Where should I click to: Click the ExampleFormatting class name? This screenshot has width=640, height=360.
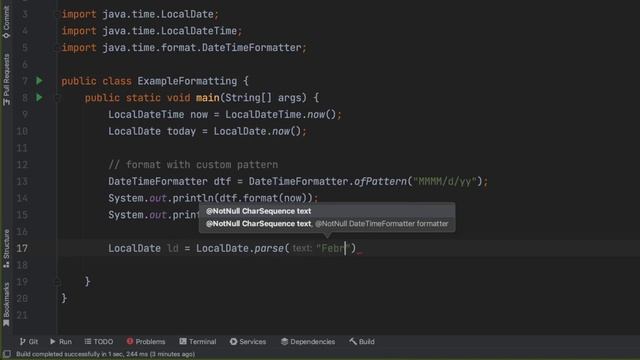pyautogui.click(x=187, y=81)
